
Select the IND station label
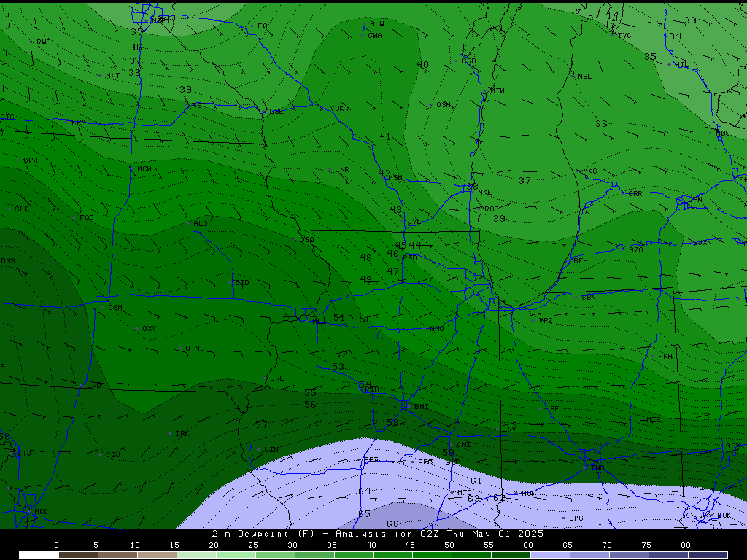[x=597, y=468]
